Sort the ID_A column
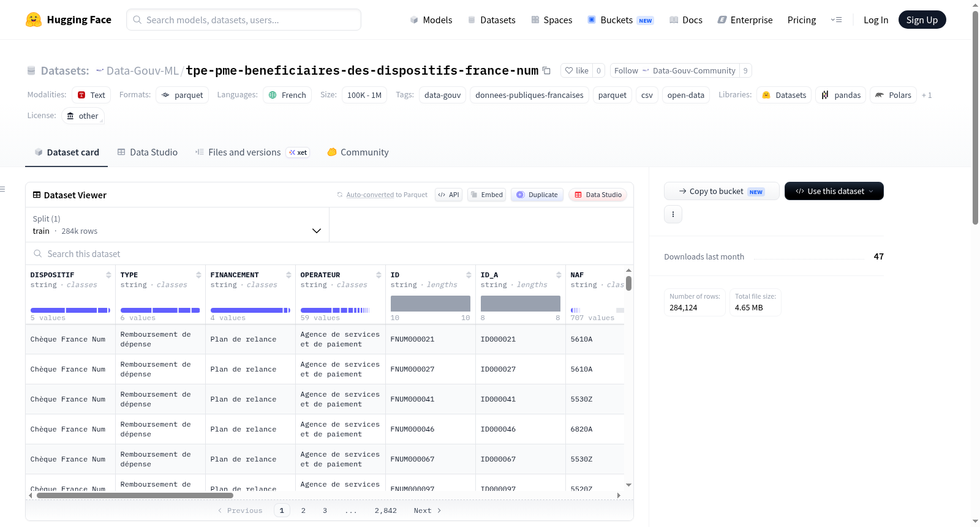This screenshot has height=527, width=980. coord(559,275)
